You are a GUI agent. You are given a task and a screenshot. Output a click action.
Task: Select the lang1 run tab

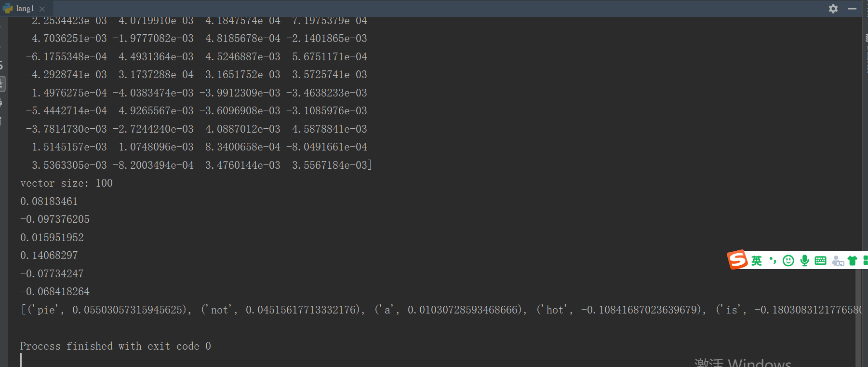coord(25,8)
